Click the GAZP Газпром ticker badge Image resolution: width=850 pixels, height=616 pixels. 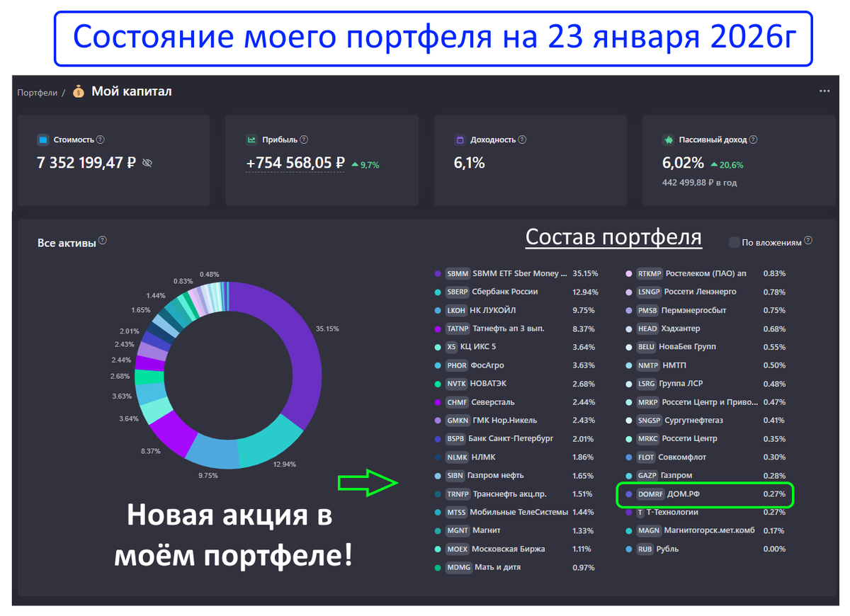pos(648,475)
